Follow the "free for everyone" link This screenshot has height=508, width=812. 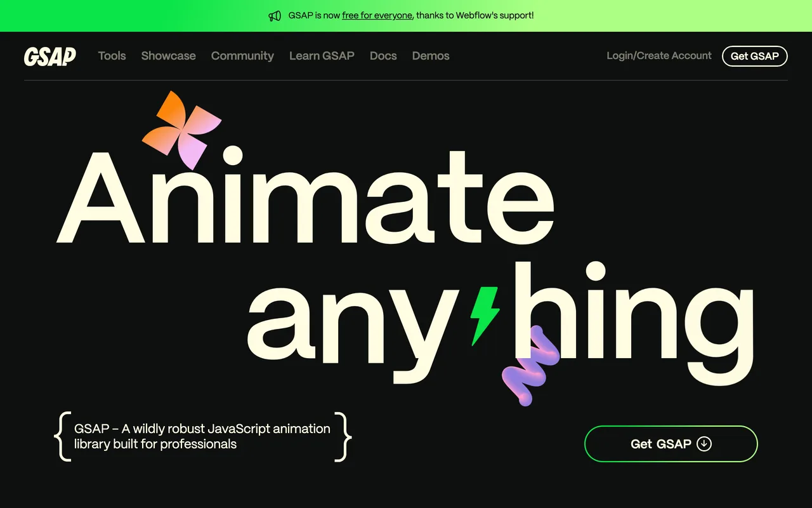[x=377, y=15]
